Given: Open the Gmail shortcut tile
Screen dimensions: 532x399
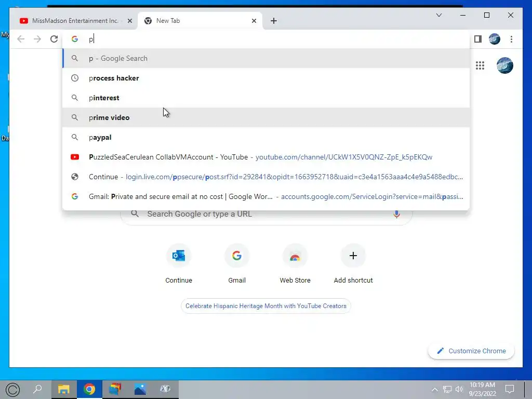Looking at the screenshot, I should coord(237,264).
